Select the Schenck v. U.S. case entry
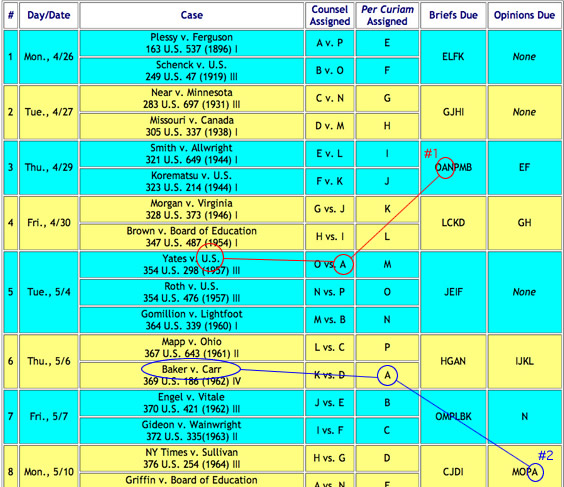The width and height of the screenshot is (564, 487). 192,70
